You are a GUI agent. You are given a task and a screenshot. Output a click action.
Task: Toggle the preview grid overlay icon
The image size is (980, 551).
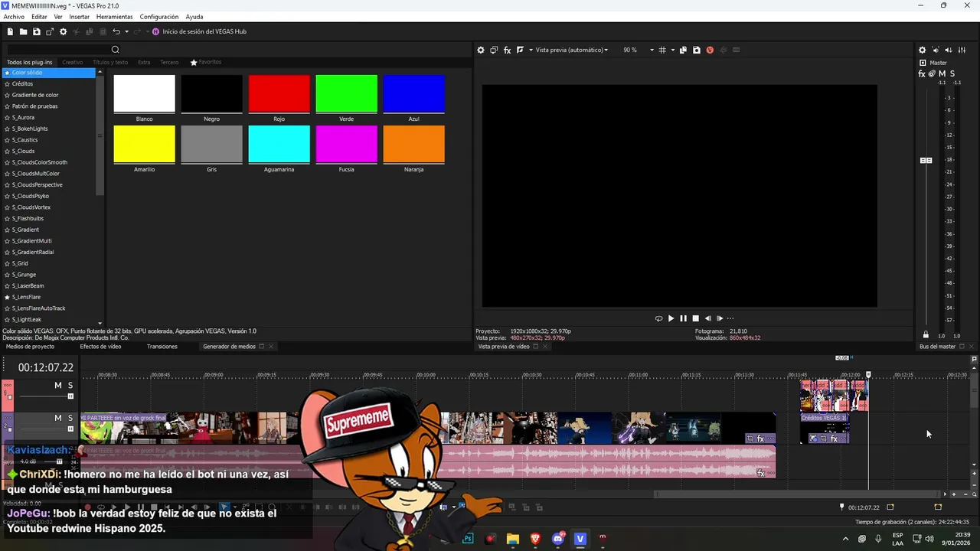coord(662,50)
